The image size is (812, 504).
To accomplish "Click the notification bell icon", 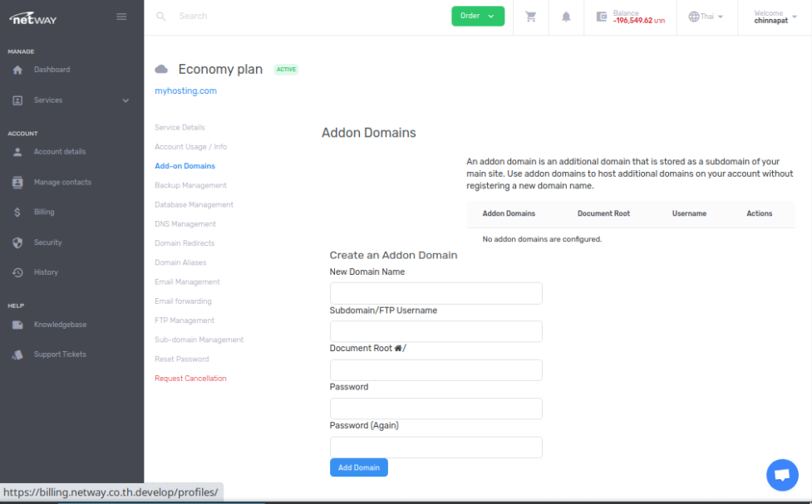I will (x=566, y=17).
